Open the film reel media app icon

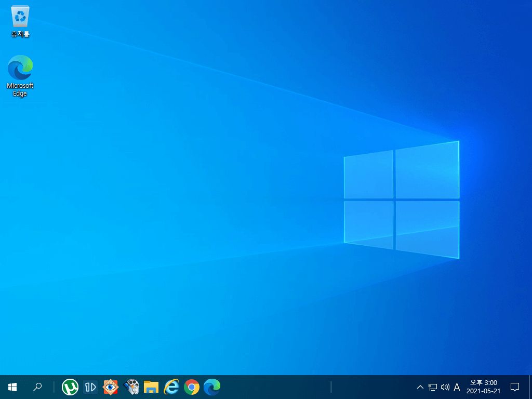pos(131,387)
